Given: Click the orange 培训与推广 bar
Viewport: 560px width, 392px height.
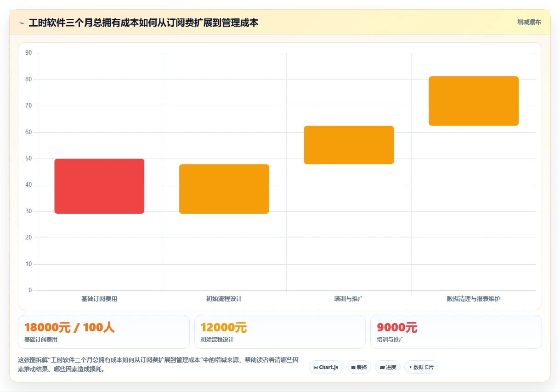Looking at the screenshot, I should point(349,145).
